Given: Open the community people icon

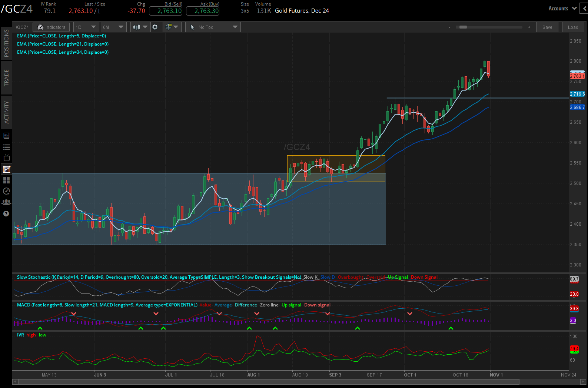Looking at the screenshot, I should point(6,202).
